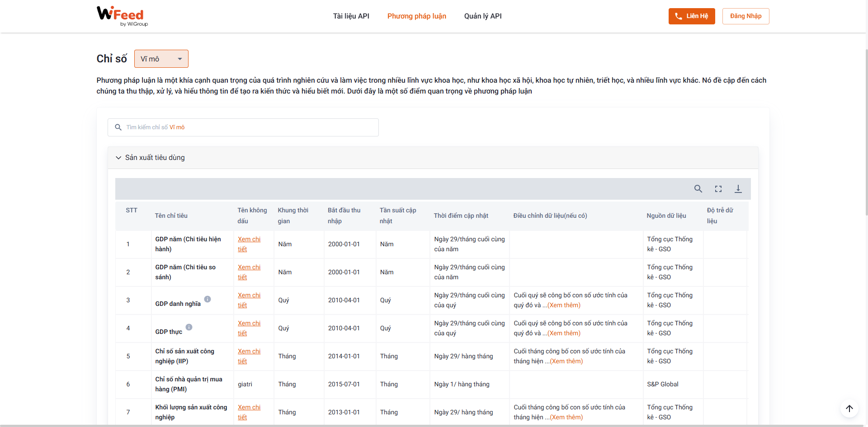Open the Vĩ mô index dropdown

(x=161, y=59)
